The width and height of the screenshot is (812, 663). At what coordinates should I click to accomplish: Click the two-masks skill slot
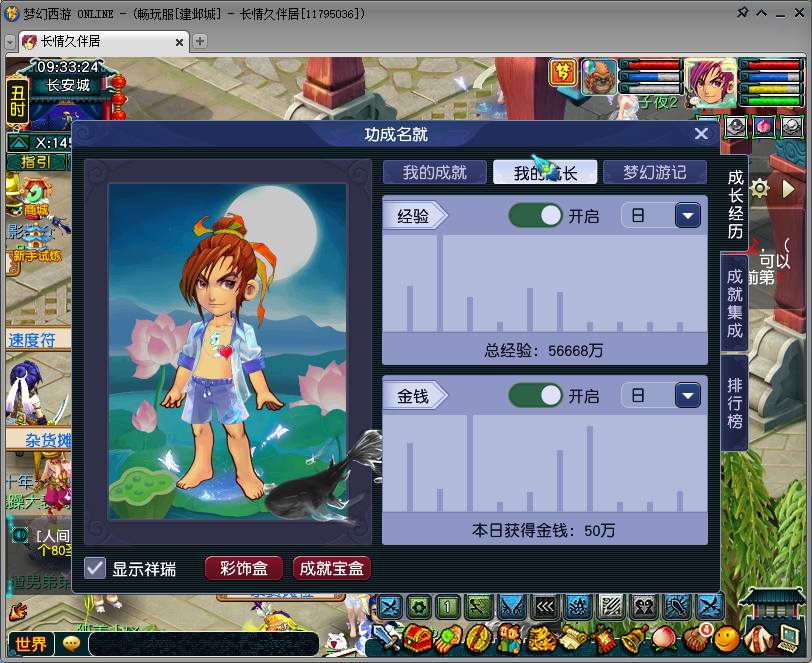coord(644,606)
